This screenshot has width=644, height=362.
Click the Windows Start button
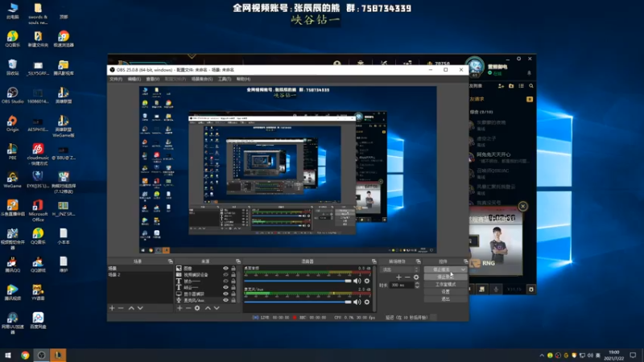pos(8,355)
